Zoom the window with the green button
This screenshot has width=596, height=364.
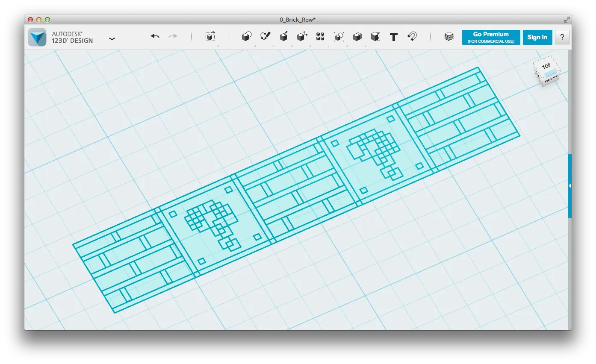(47, 20)
